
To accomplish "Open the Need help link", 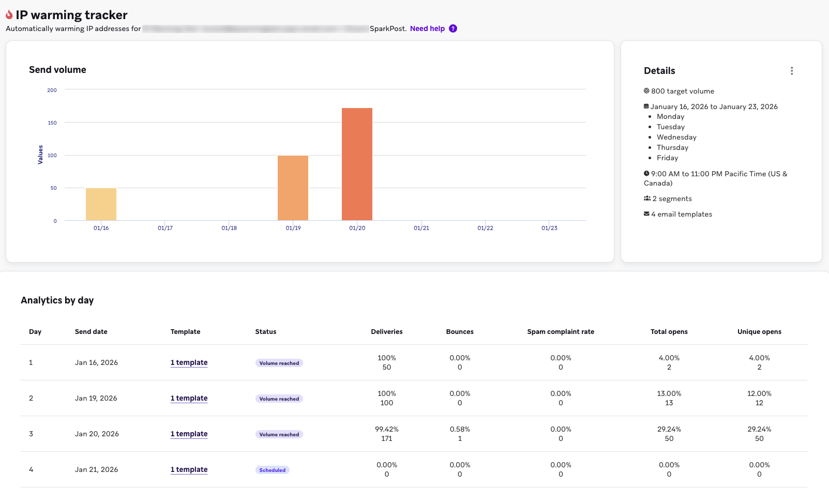I will click(x=427, y=28).
